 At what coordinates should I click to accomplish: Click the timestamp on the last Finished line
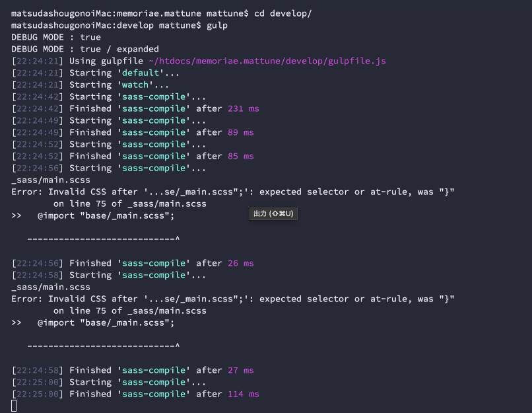[x=38, y=394]
